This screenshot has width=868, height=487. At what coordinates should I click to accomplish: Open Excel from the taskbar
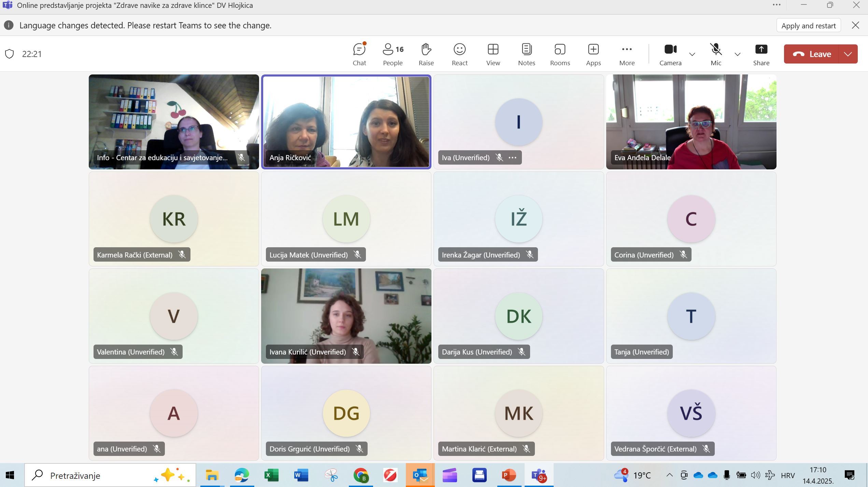(x=271, y=475)
